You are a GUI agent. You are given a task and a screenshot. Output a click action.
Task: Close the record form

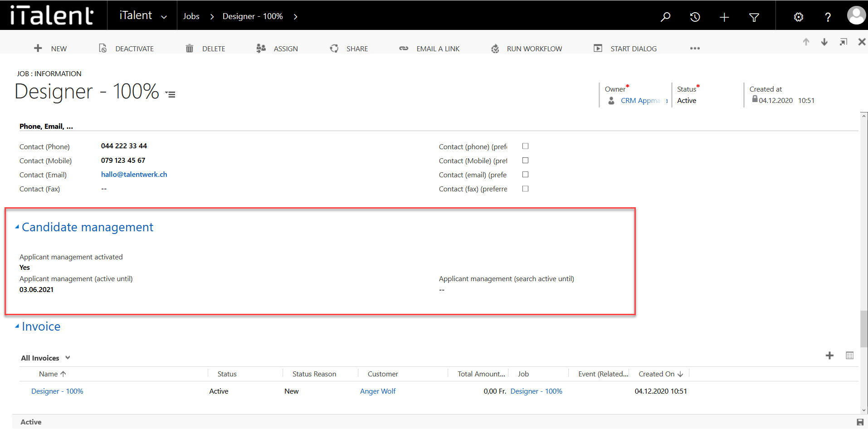[x=862, y=42]
